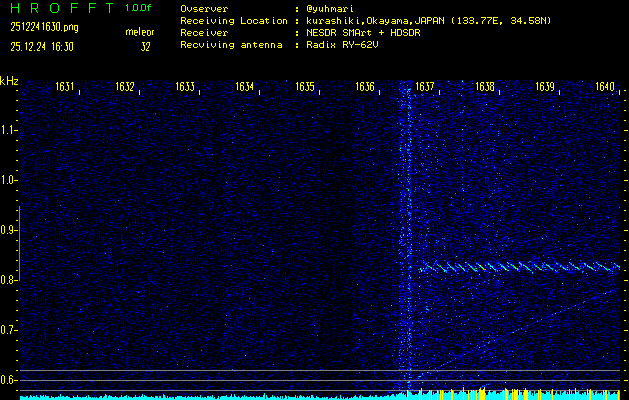Click the vertical meteor echo streak

(406, 230)
